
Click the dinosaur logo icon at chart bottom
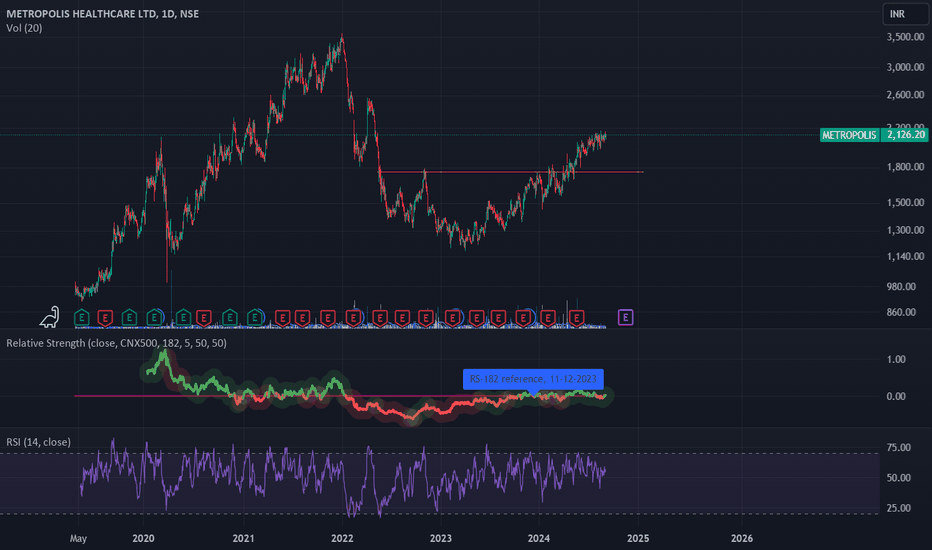click(50, 317)
